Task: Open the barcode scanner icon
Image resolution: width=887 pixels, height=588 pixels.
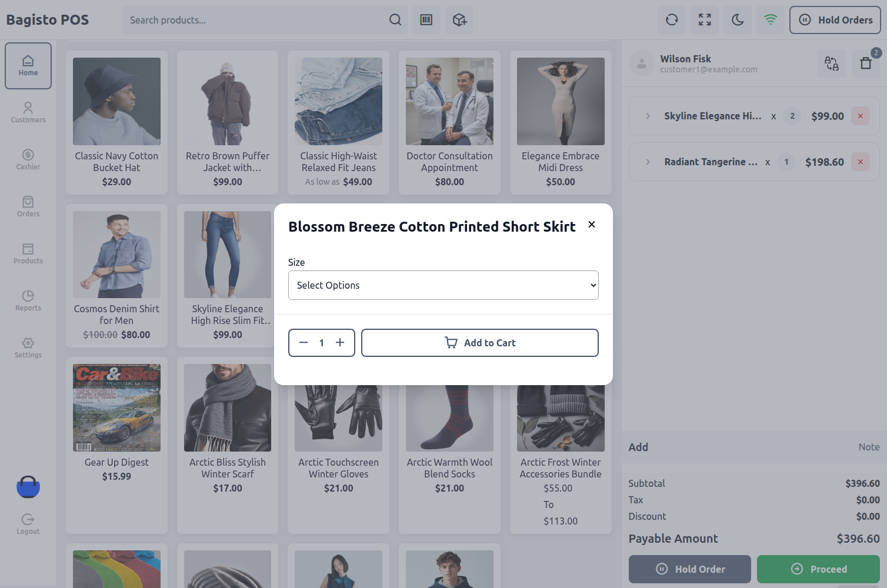Action: [426, 20]
